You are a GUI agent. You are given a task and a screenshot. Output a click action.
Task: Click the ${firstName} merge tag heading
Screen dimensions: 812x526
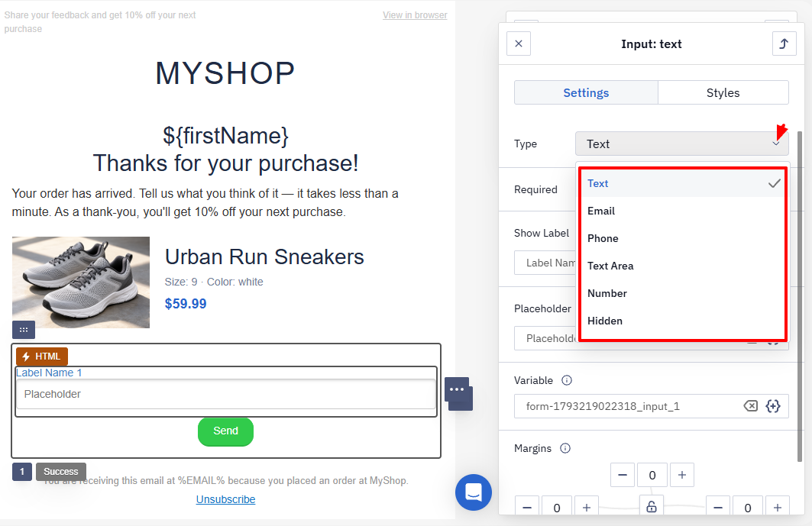[226, 136]
